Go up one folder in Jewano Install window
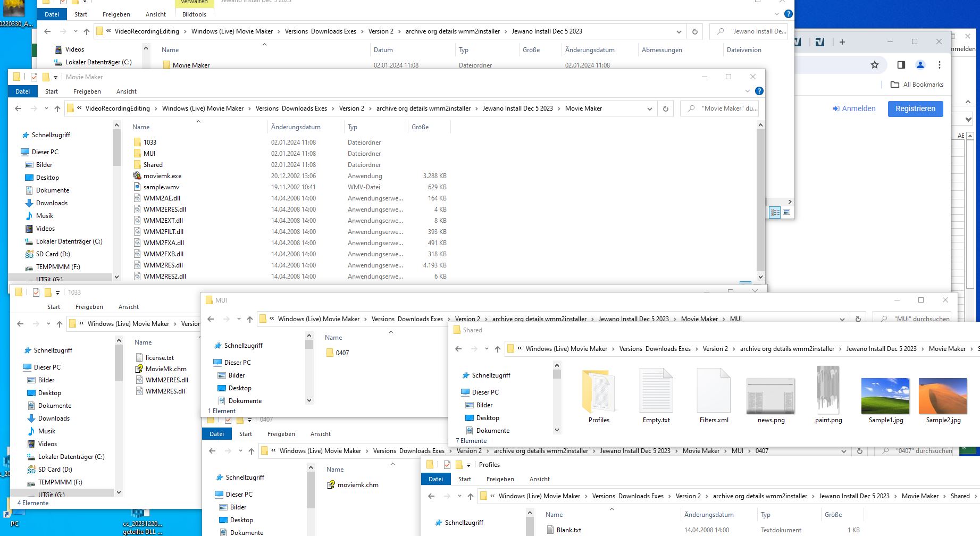980x536 pixels. [87, 31]
